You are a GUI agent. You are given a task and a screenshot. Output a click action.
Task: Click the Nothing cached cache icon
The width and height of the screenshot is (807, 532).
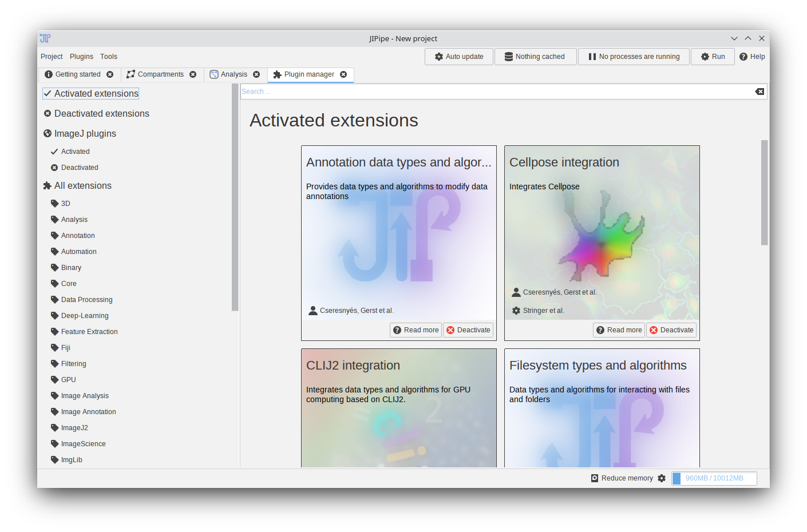pyautogui.click(x=509, y=56)
